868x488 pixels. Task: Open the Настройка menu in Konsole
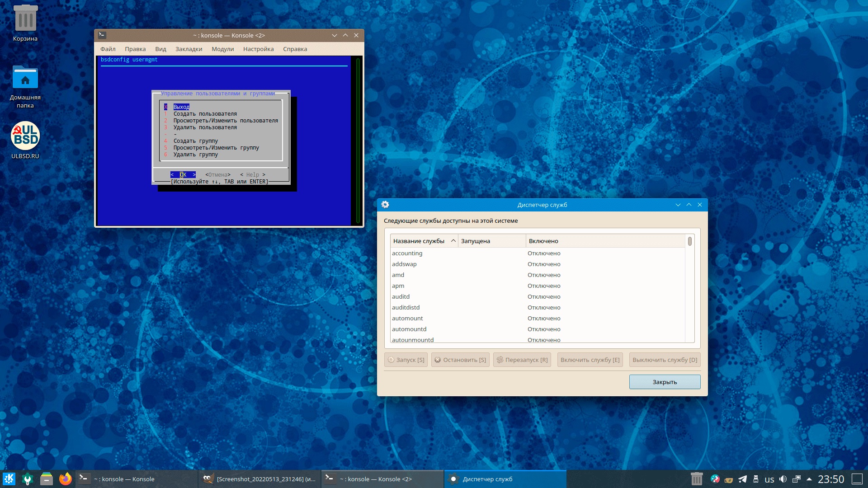coord(258,49)
